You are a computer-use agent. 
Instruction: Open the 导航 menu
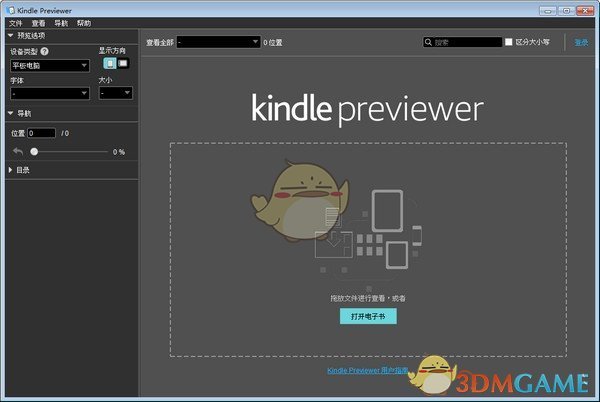coord(61,23)
